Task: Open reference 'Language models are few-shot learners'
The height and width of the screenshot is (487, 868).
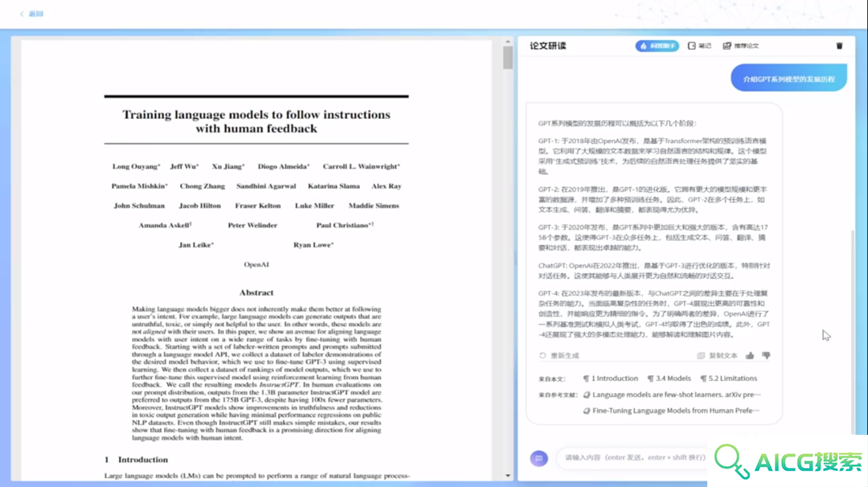Action: pos(672,395)
